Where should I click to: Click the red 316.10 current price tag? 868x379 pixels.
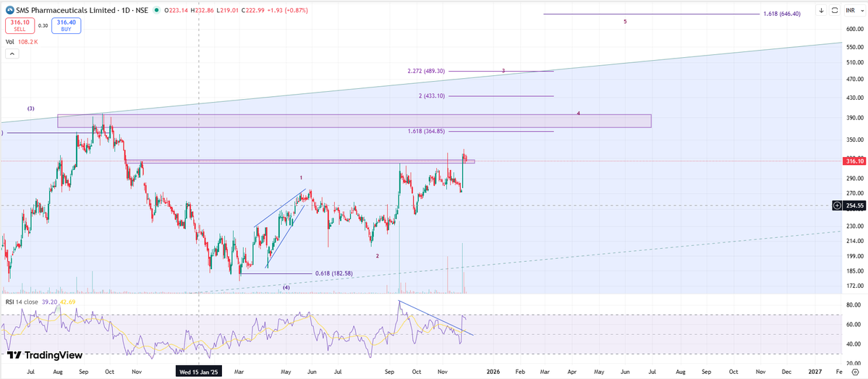855,161
